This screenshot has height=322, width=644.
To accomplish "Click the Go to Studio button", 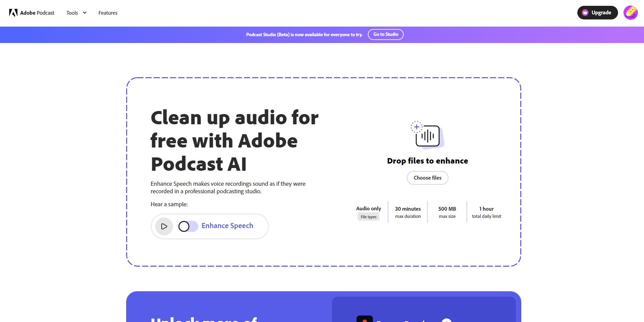I will (386, 34).
